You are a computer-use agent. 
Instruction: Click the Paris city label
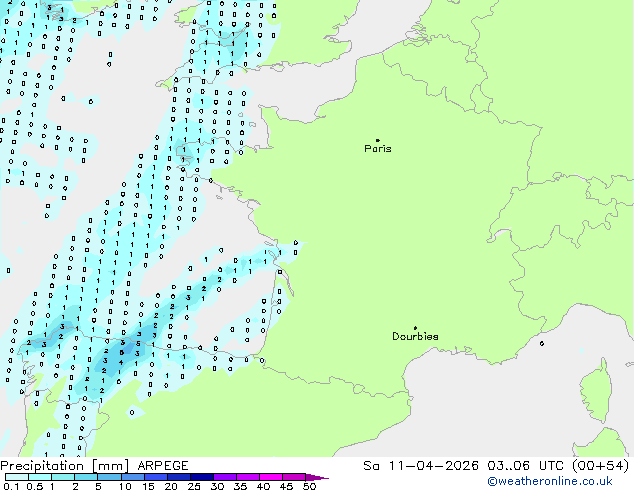[378, 149]
